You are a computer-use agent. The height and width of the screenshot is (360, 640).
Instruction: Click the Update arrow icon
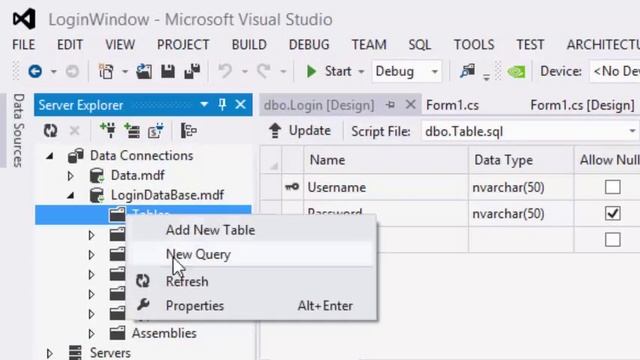pos(275,131)
